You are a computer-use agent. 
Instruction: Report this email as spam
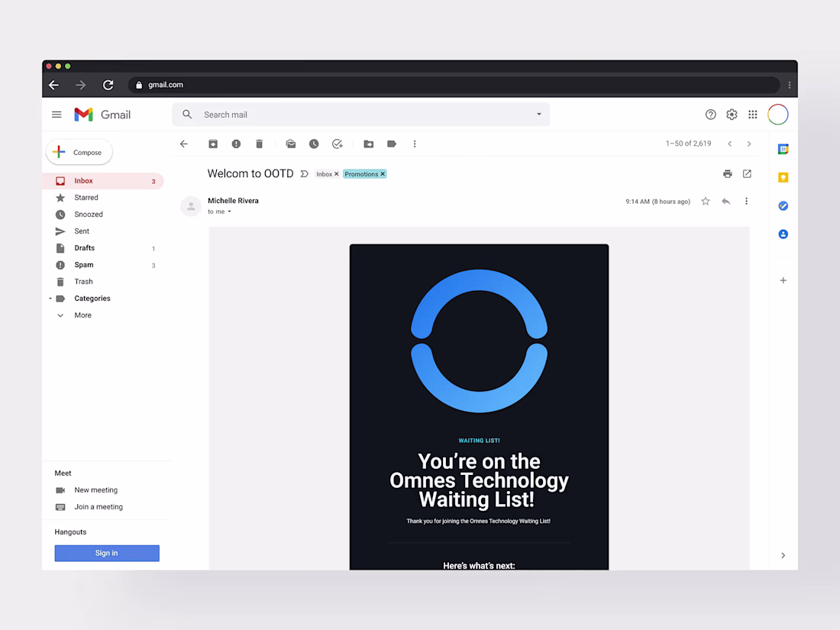236,144
